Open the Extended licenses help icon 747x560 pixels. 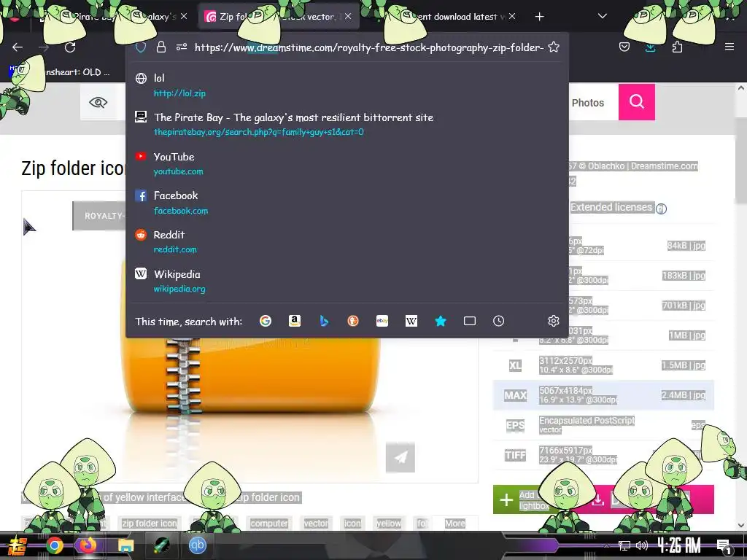click(661, 209)
